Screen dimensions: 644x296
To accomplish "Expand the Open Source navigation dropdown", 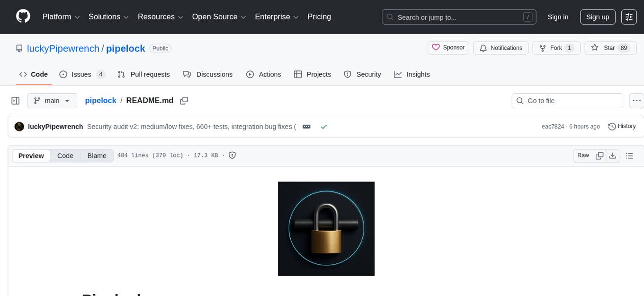I will (x=218, y=17).
